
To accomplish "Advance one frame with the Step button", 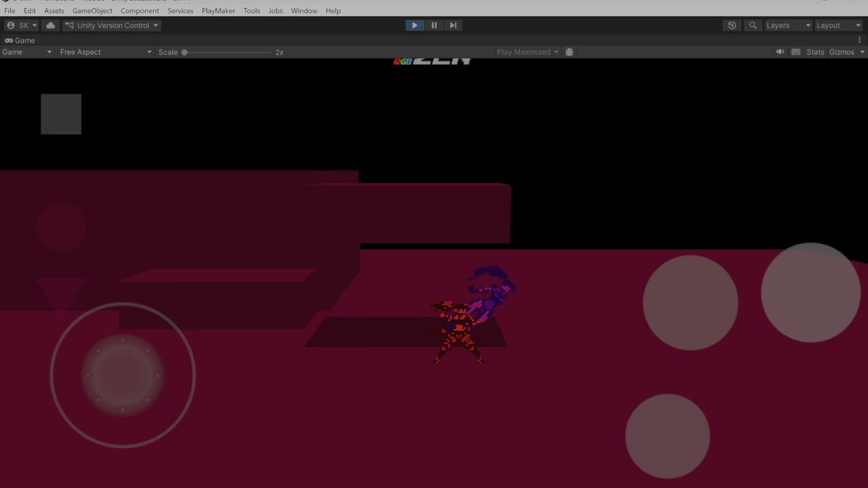I will [x=453, y=25].
